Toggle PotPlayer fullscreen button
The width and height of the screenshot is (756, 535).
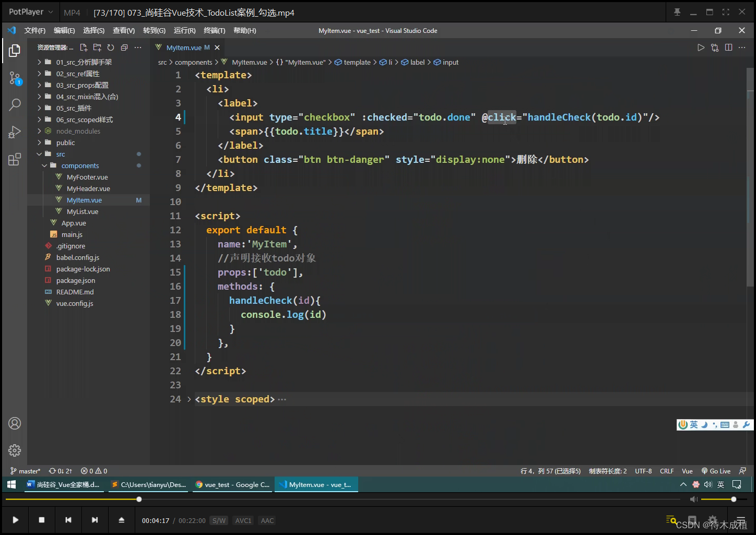(x=726, y=12)
